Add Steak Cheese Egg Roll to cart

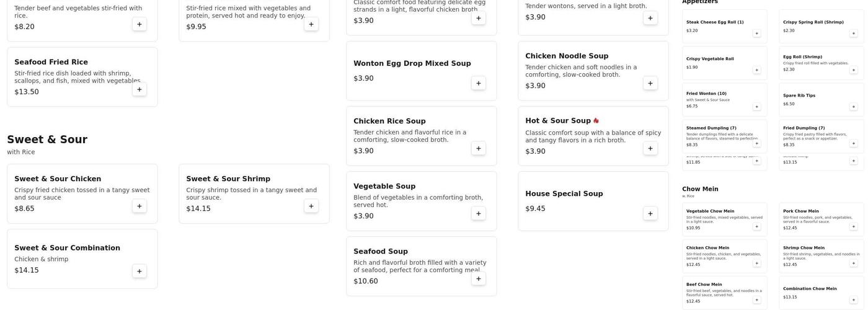(756, 33)
